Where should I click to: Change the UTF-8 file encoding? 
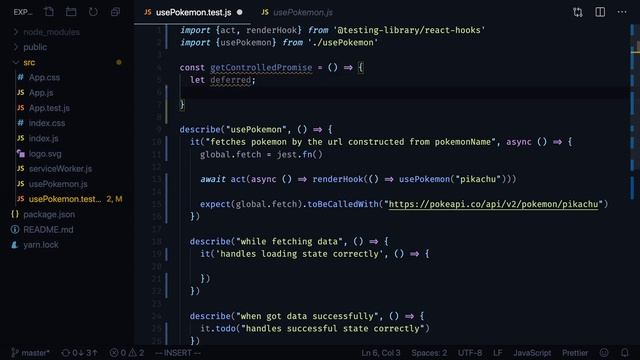point(470,353)
